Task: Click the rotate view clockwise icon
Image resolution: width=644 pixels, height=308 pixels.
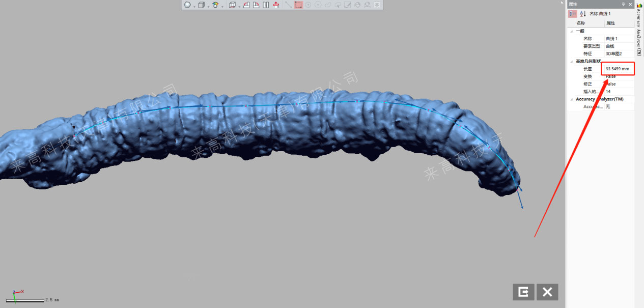Action: (x=246, y=5)
